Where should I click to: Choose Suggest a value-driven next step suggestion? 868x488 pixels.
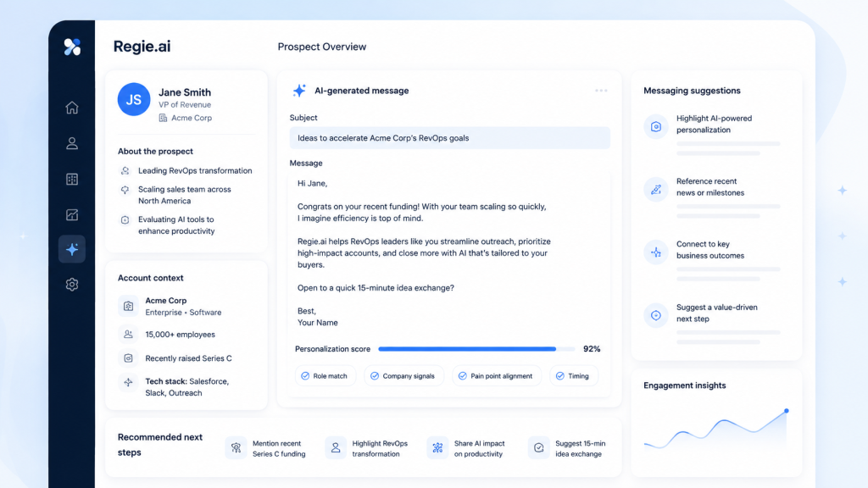tap(712, 322)
